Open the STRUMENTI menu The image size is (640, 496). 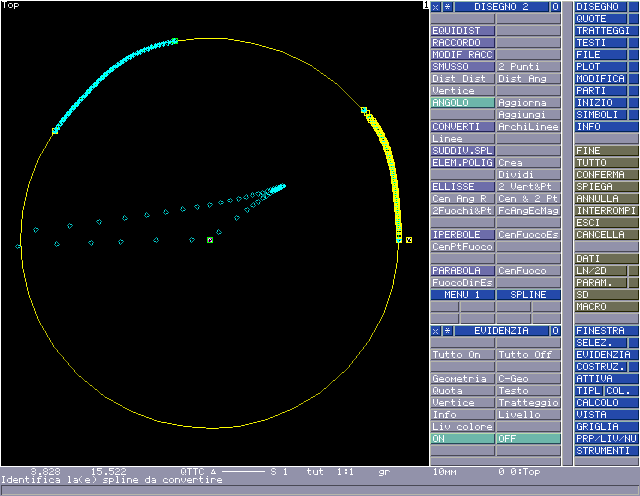(607, 451)
